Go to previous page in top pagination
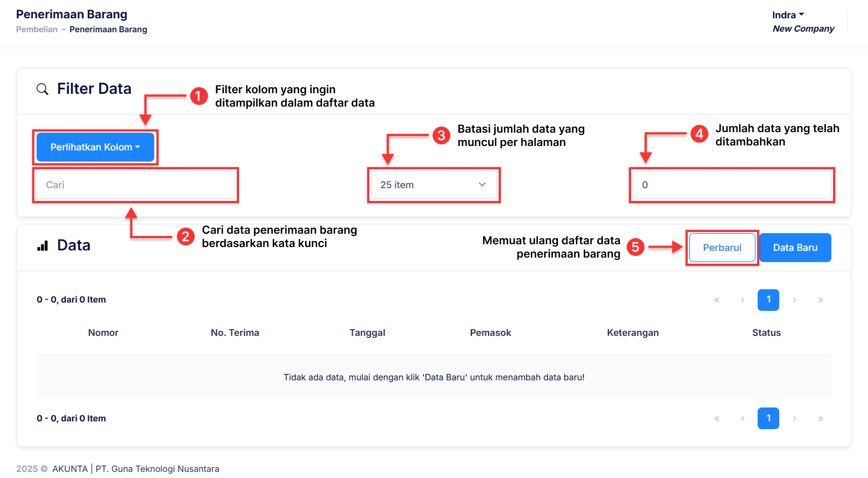Screen dimensions: 868x478 pyautogui.click(x=743, y=300)
